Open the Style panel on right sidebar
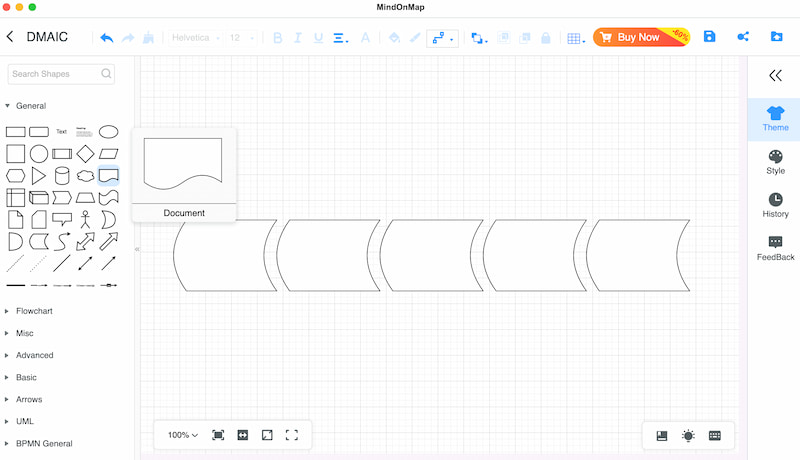800x460 pixels. (775, 162)
